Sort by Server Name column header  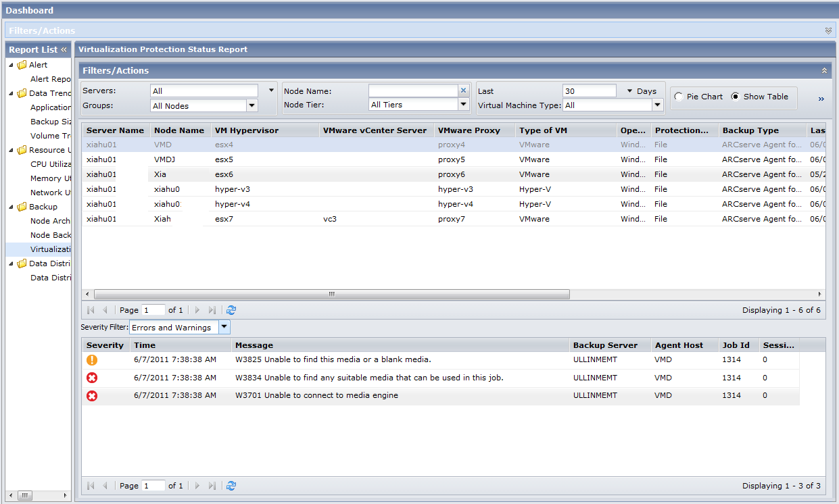point(116,130)
